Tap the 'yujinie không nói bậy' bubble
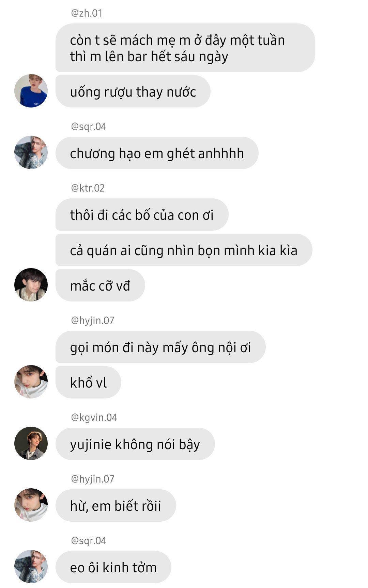 [135, 444]
